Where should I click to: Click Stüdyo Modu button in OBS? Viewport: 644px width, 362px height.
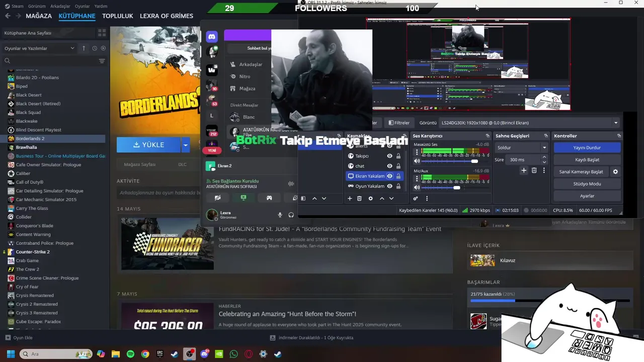587,184
